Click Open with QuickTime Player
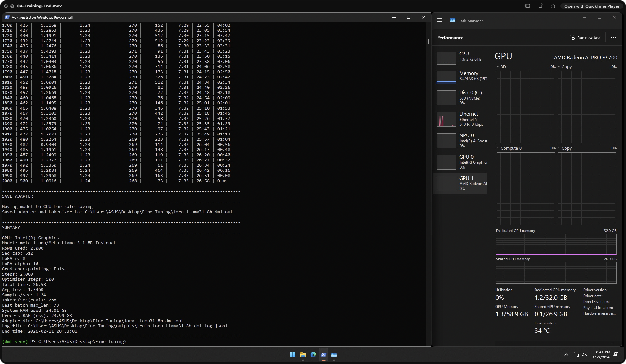Image resolution: width=626 pixels, height=364 pixels. coord(591,6)
